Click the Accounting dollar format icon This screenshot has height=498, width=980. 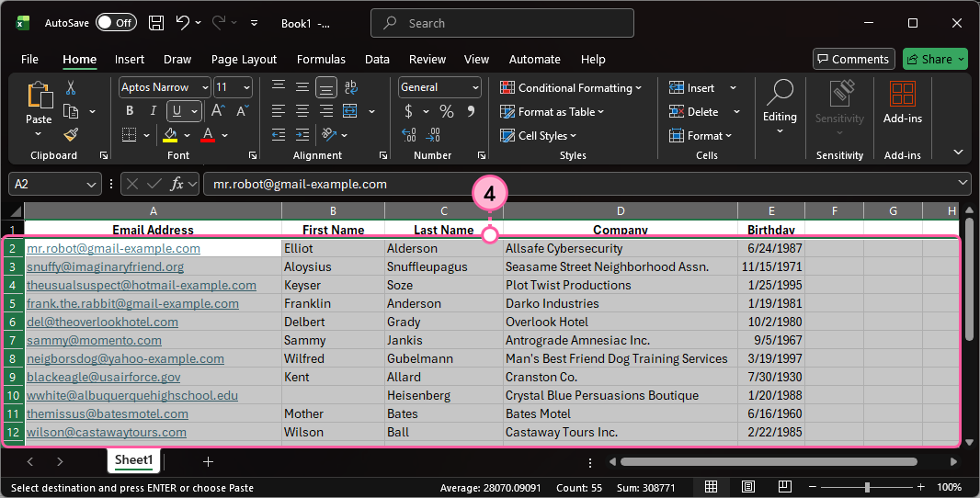tap(408, 111)
